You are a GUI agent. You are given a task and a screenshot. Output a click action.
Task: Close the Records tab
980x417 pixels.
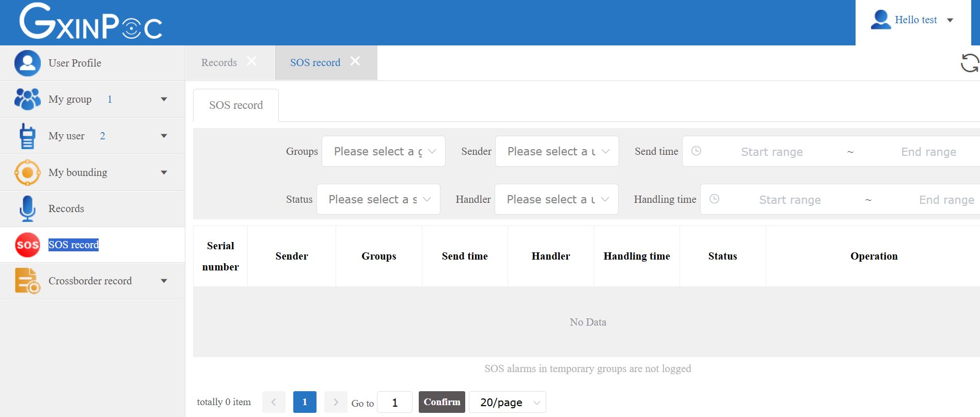(251, 61)
